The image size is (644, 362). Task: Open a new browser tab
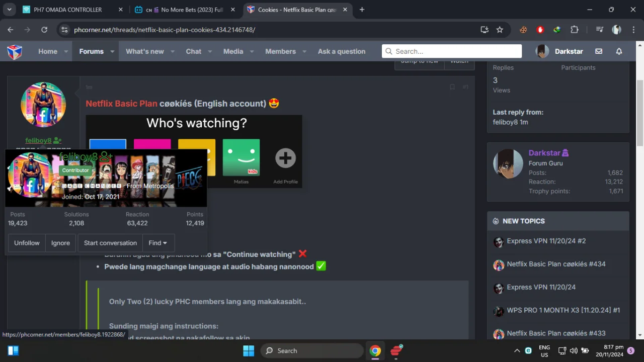click(362, 10)
